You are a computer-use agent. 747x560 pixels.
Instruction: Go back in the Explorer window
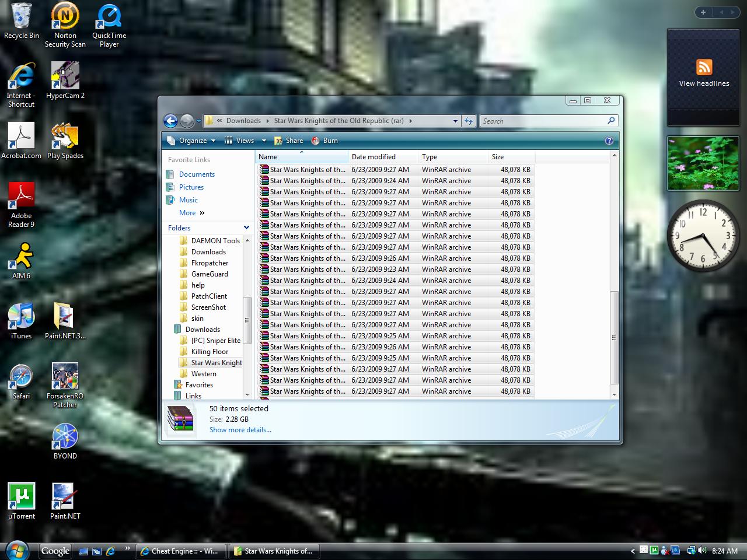pyautogui.click(x=170, y=121)
